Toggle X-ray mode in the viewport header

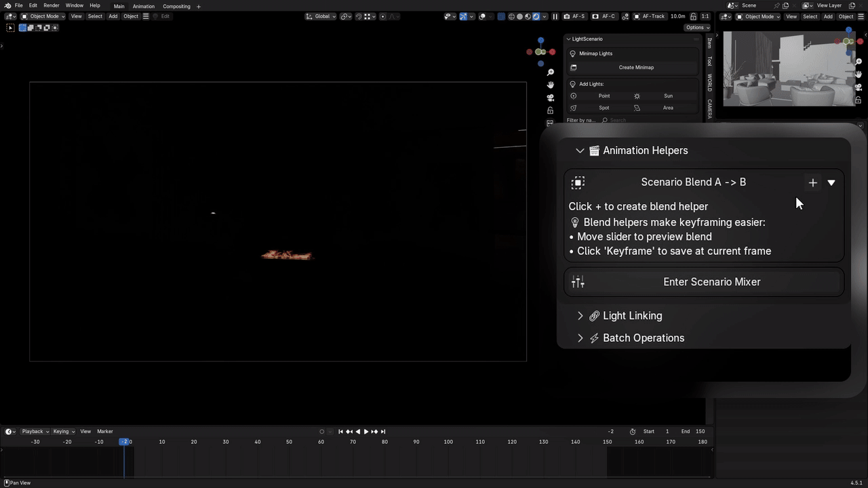[x=501, y=16]
